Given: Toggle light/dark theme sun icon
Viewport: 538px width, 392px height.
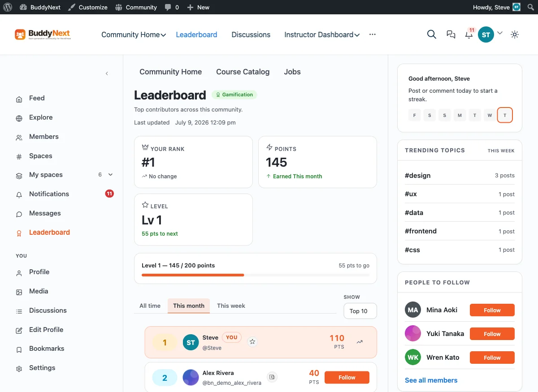Looking at the screenshot, I should point(515,34).
